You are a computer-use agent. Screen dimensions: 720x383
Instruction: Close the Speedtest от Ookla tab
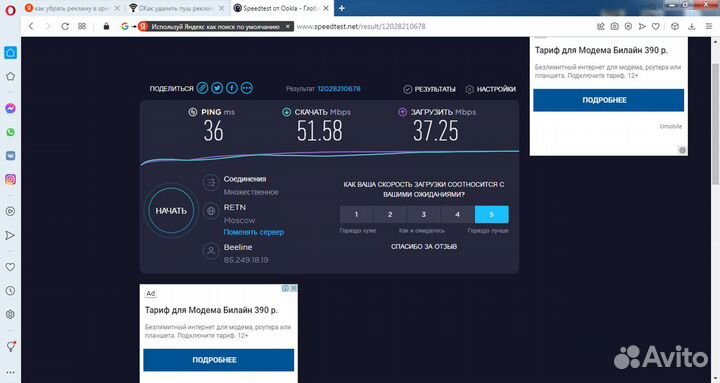click(x=326, y=8)
